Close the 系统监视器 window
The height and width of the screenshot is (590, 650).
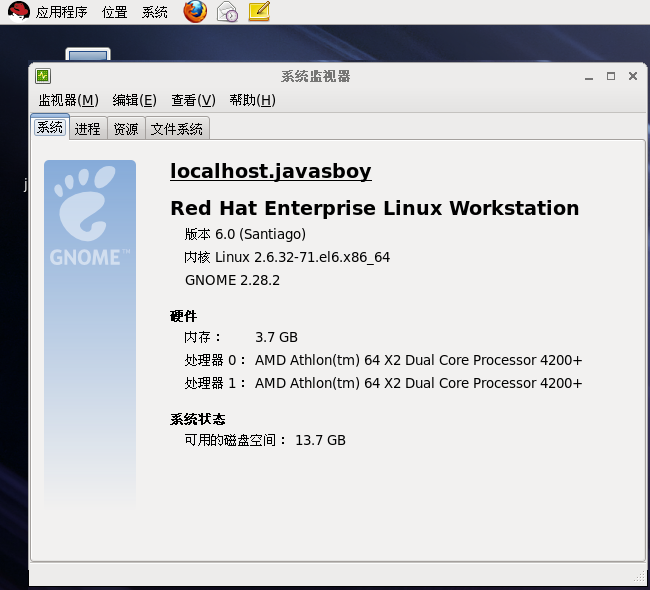[633, 76]
